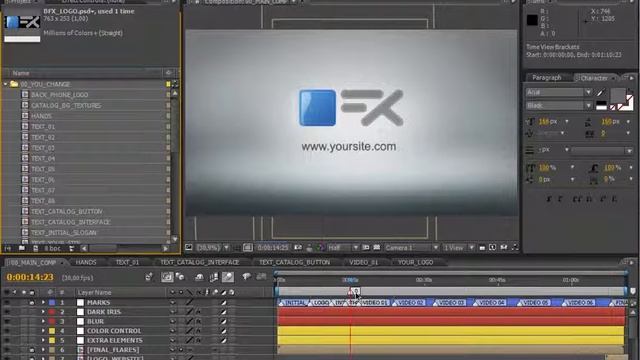The height and width of the screenshot is (360, 640).
Task: Open the Half resolution dropdown
Action: pos(343,248)
